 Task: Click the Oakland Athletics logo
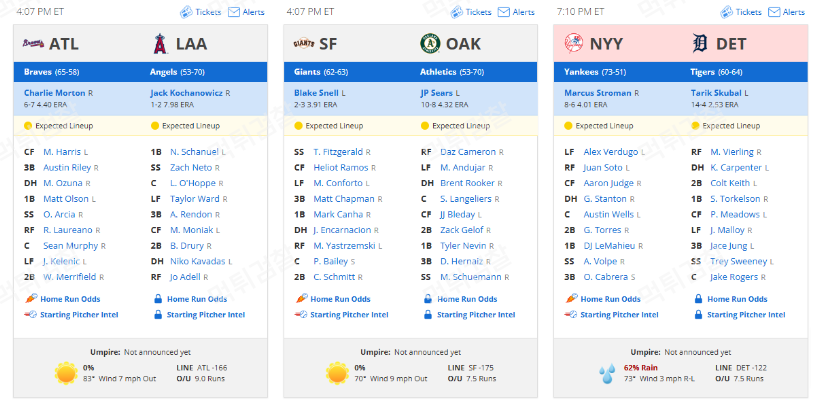pos(430,43)
